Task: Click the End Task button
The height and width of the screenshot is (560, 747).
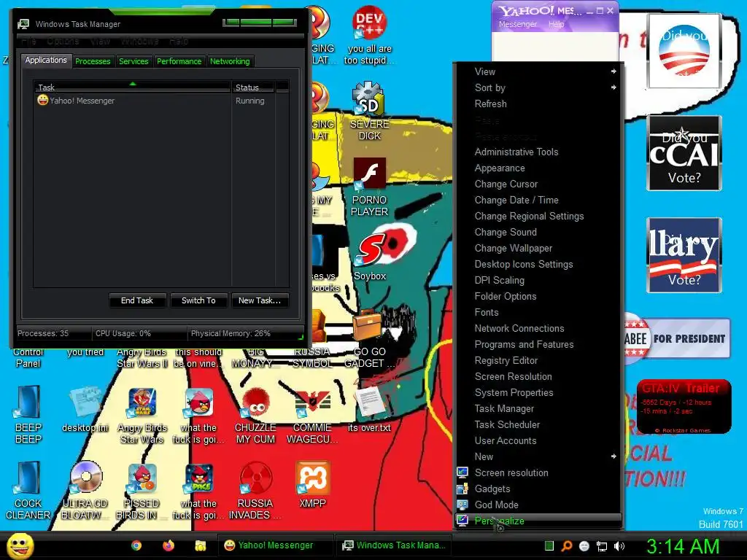Action: click(137, 300)
